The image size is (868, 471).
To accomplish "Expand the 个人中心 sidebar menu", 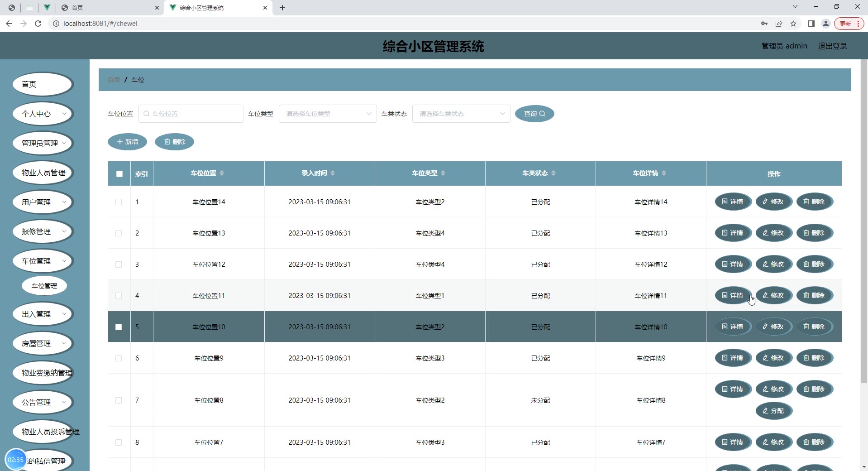I will pos(43,114).
